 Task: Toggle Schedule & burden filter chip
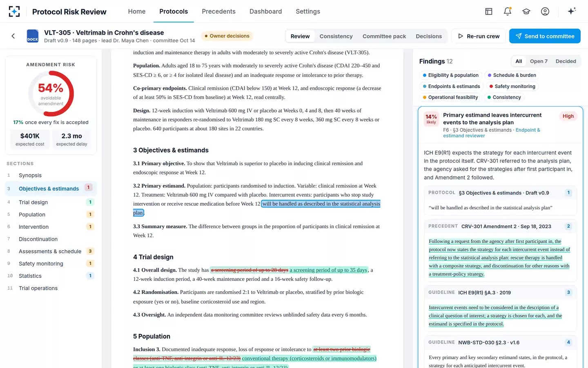(x=512, y=75)
